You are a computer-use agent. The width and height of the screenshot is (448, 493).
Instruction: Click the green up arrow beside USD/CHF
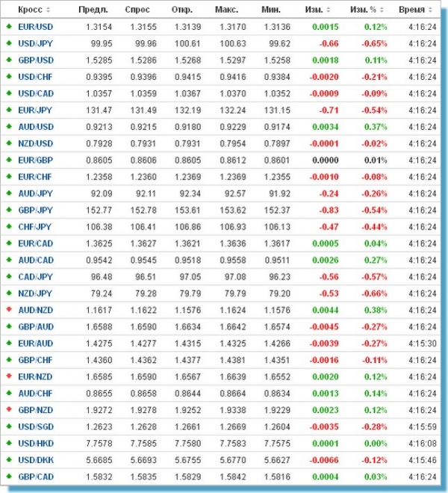pyautogui.click(x=9, y=76)
